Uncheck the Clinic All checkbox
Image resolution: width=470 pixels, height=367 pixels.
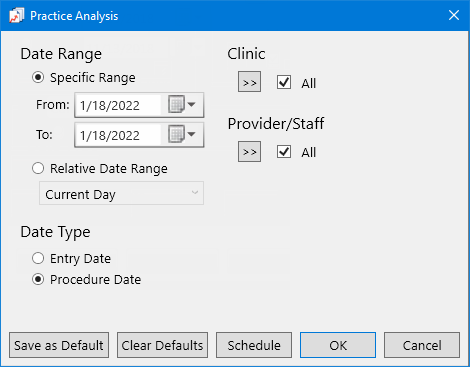pos(284,82)
